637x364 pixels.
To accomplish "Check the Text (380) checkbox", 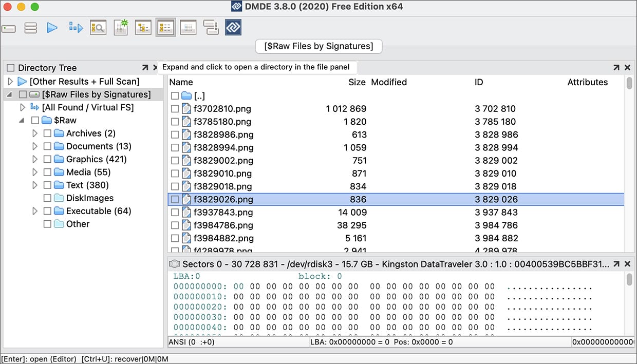I will pos(47,185).
